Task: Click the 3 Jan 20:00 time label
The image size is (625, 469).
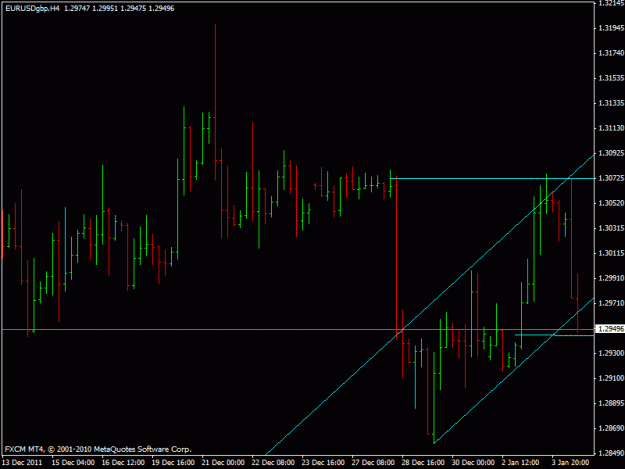Action: point(571,463)
